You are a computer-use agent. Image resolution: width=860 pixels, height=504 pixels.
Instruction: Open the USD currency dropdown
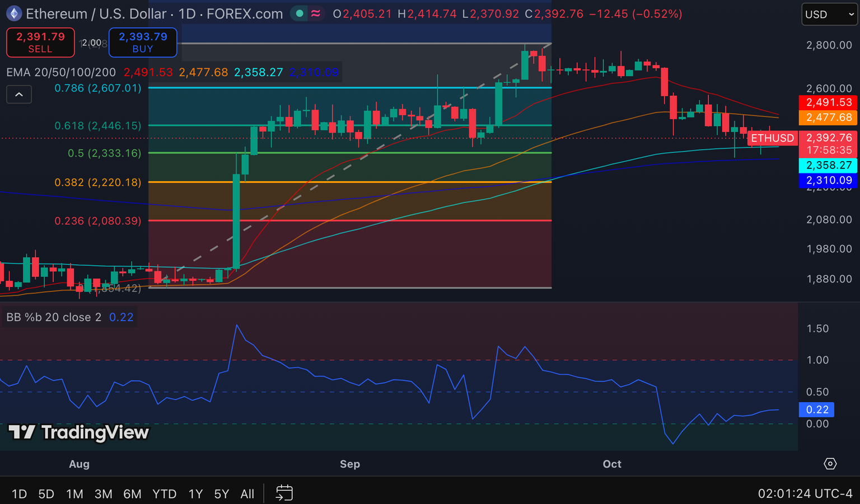coord(830,15)
